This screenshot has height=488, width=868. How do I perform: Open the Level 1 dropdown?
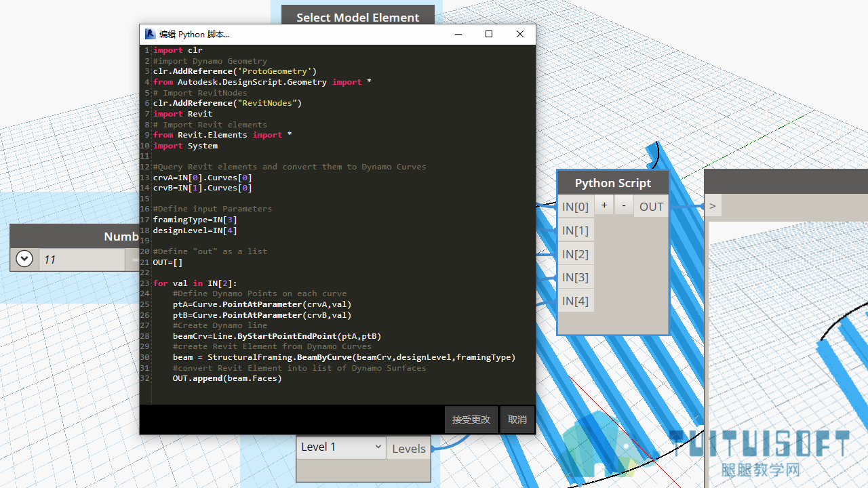coord(341,447)
